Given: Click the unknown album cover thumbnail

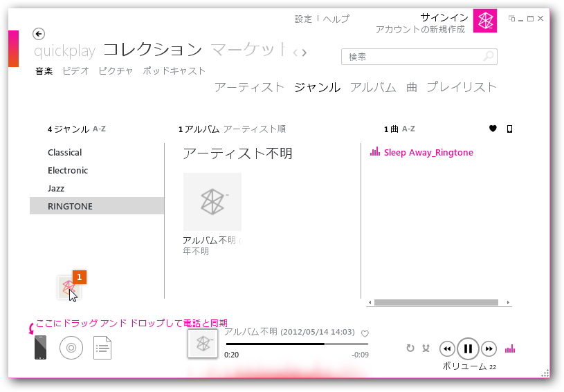Looking at the screenshot, I should (212, 202).
